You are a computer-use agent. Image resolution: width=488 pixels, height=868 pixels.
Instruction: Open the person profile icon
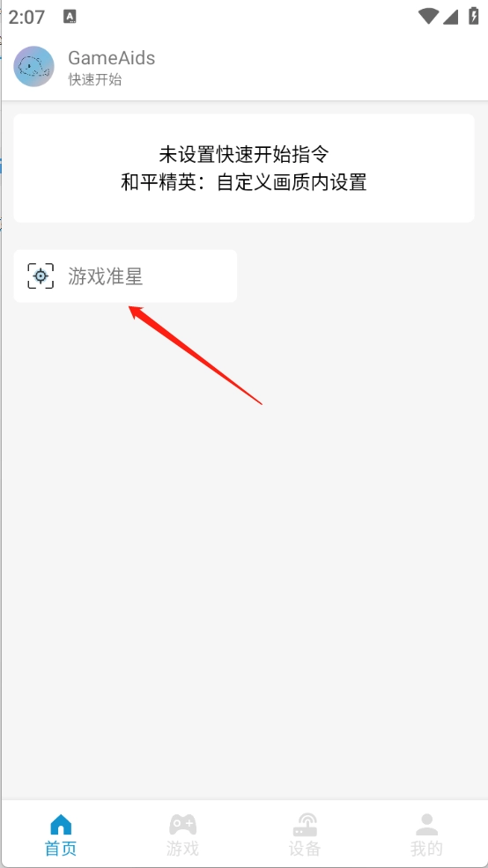[426, 824]
